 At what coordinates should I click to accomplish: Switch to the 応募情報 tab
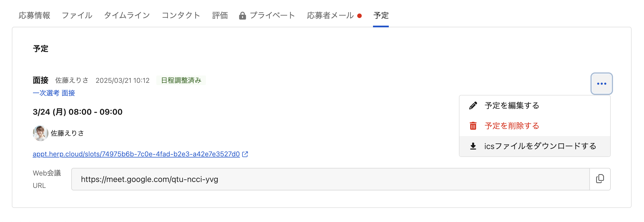(x=34, y=15)
